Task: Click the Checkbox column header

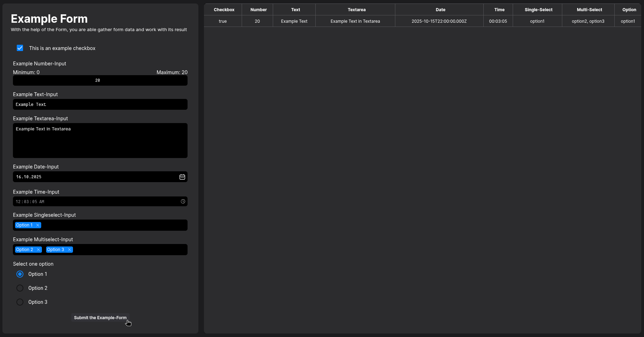Action: coord(224,10)
